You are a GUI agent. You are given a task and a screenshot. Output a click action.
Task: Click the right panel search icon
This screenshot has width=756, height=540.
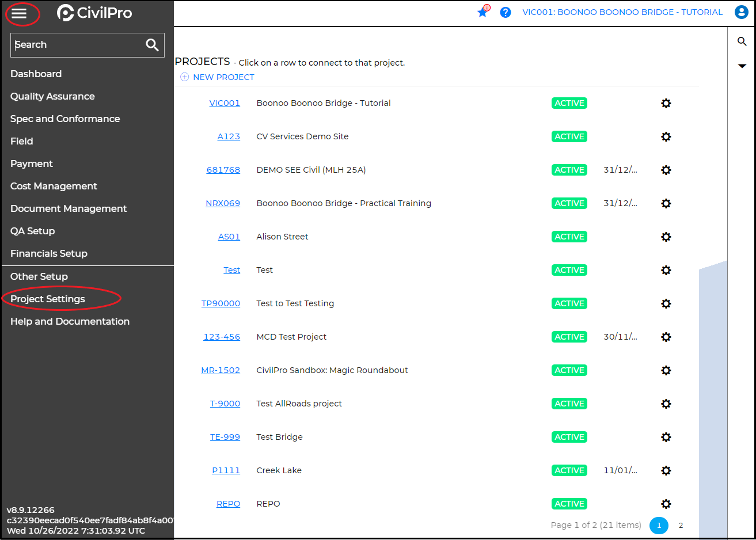(742, 41)
